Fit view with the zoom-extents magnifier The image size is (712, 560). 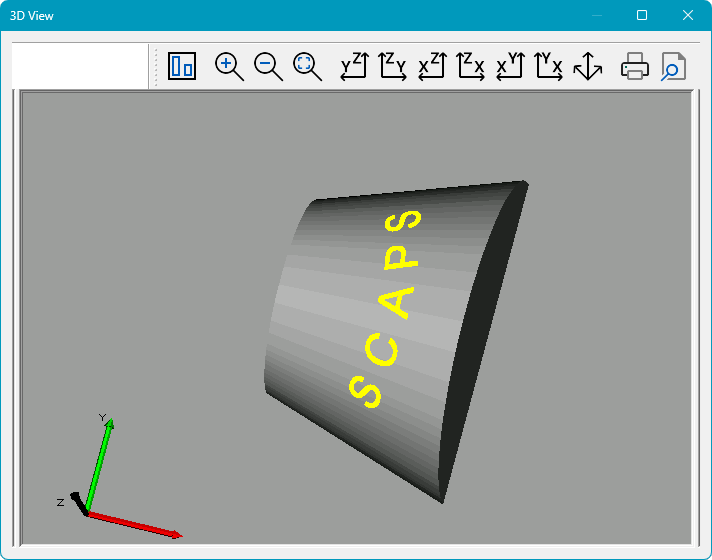(x=307, y=67)
